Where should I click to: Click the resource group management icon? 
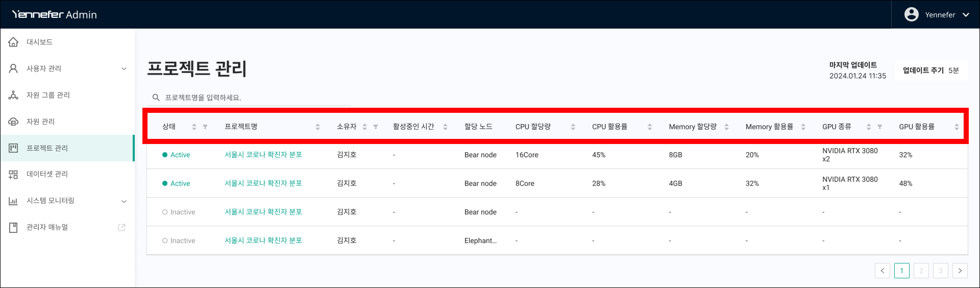tap(13, 95)
